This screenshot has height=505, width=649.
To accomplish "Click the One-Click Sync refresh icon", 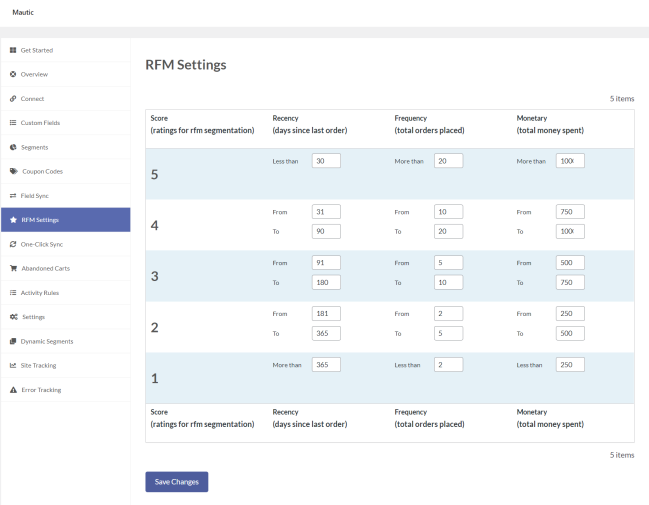I will (x=13, y=244).
